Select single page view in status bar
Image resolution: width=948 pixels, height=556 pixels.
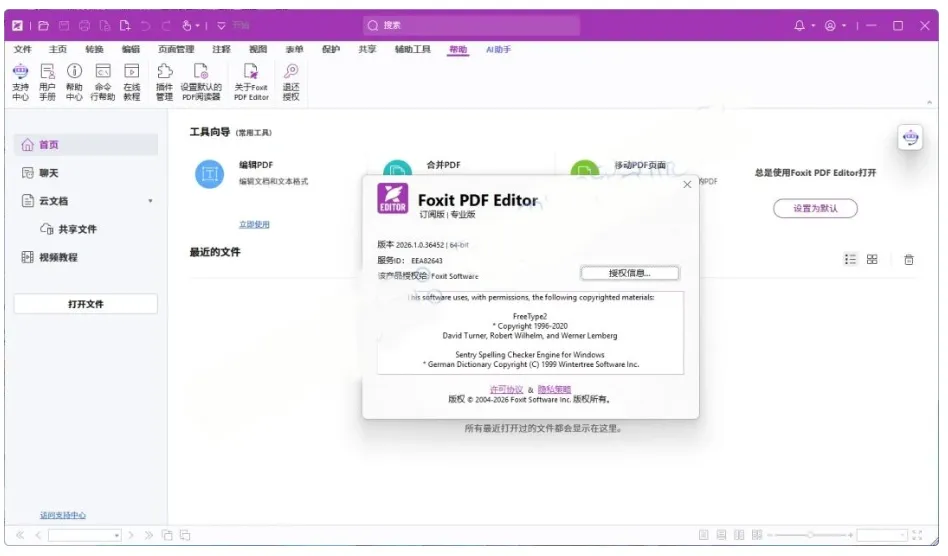703,535
